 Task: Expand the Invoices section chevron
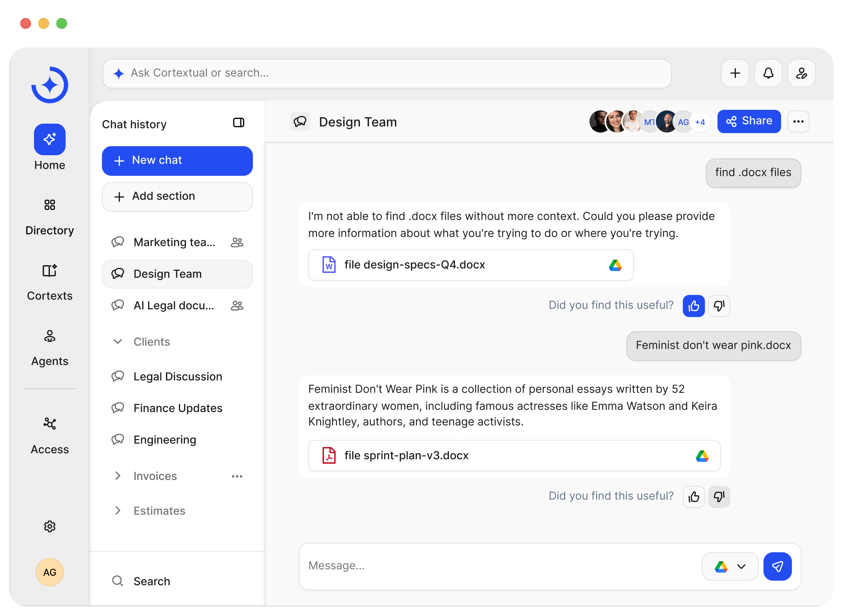[x=117, y=475]
